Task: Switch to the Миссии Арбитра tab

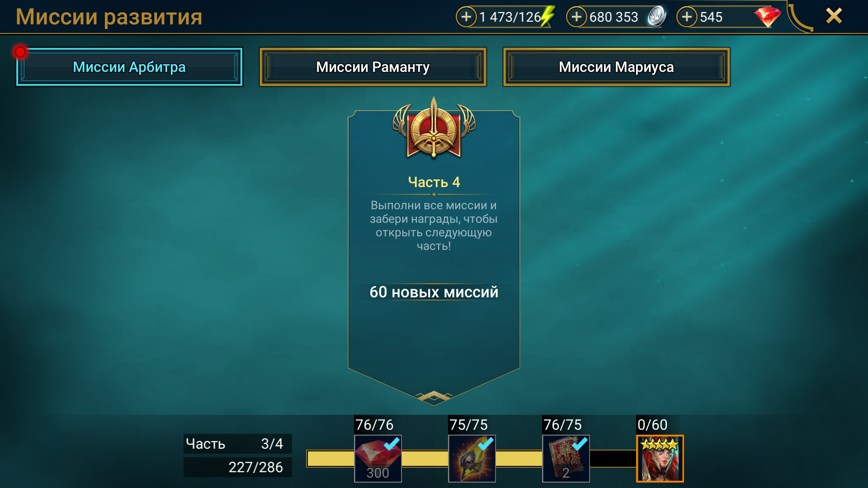Action: (129, 67)
